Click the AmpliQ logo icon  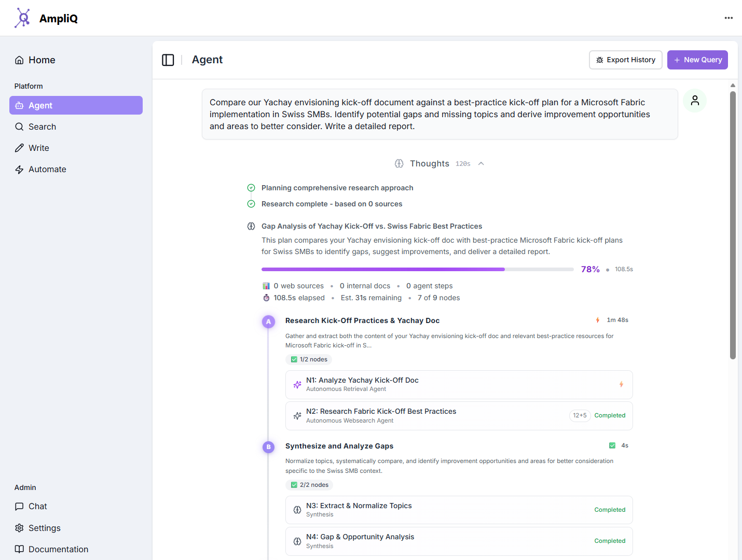[x=22, y=18]
